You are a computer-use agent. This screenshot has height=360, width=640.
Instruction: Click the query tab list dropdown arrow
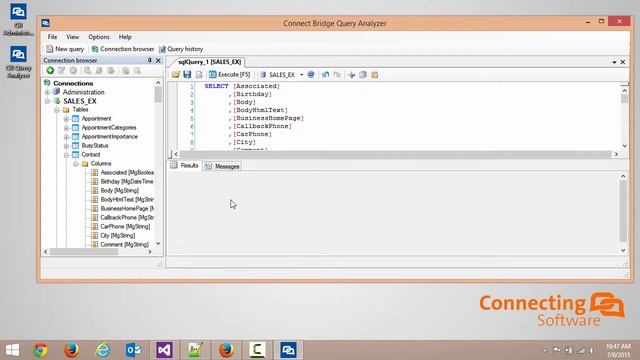coord(614,62)
